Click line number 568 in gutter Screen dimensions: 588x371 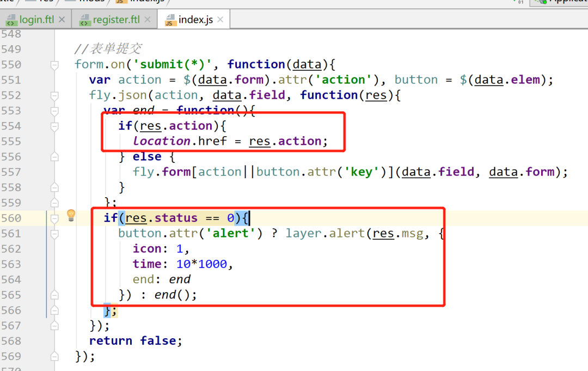11,341
